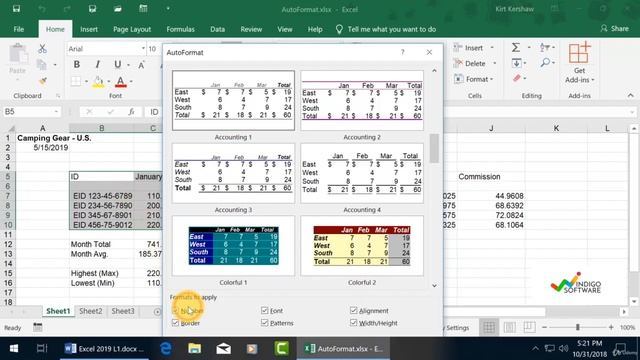640x360 pixels.
Task: Click the Page Break Preview status icon
Action: 529,327
